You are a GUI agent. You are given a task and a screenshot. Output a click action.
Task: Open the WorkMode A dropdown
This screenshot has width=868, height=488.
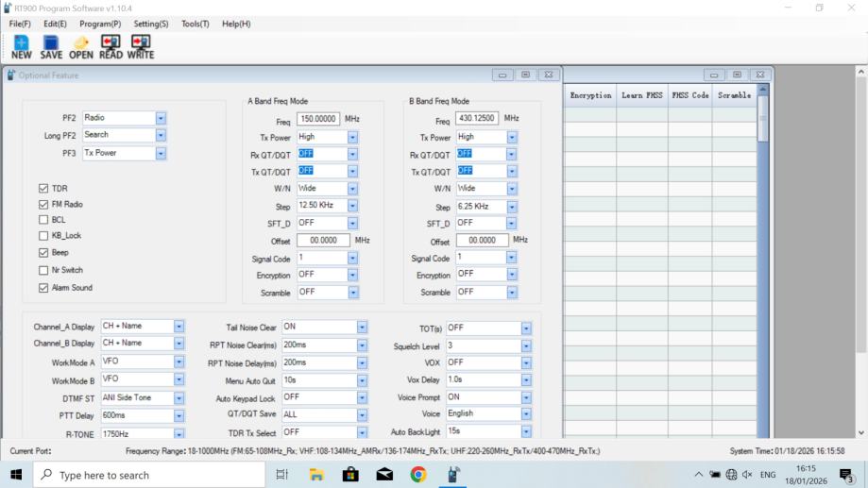tap(179, 362)
